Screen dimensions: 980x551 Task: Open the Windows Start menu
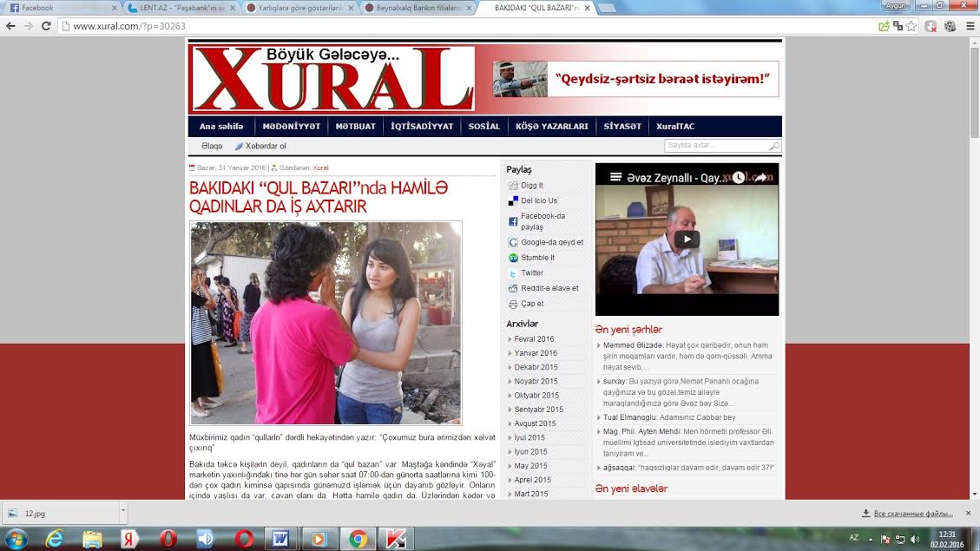coord(16,539)
